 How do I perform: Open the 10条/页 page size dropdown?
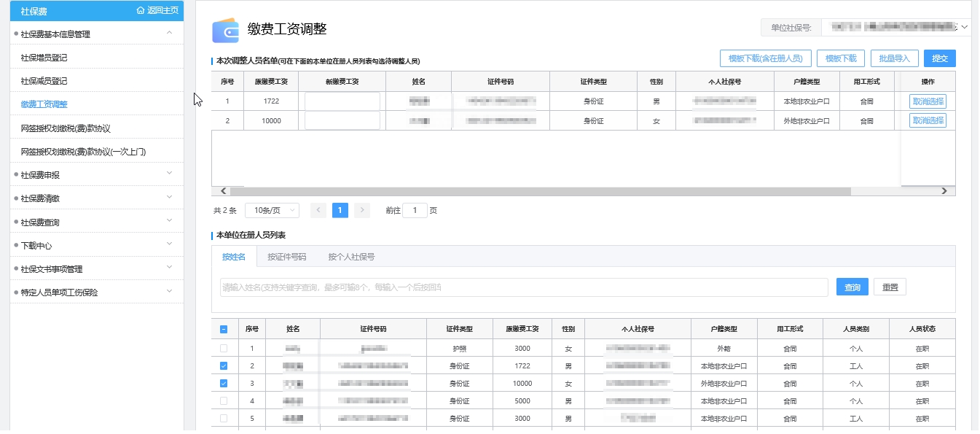tap(272, 210)
